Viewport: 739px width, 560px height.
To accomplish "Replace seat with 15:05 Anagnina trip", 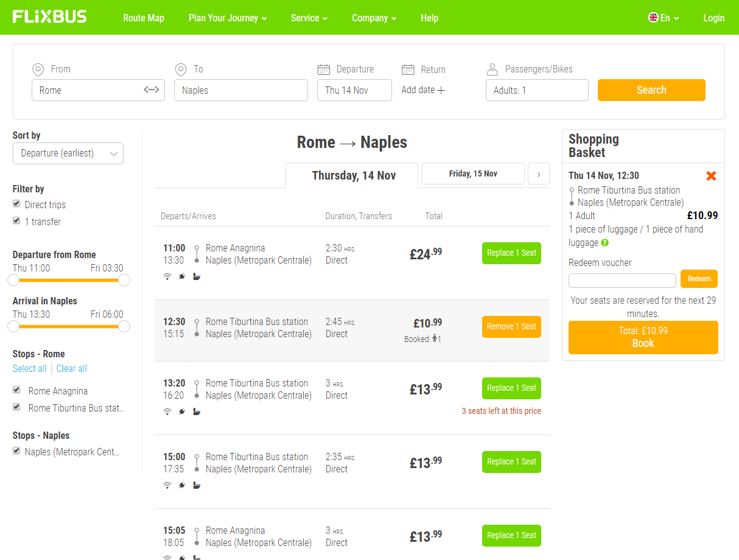I will (511, 536).
